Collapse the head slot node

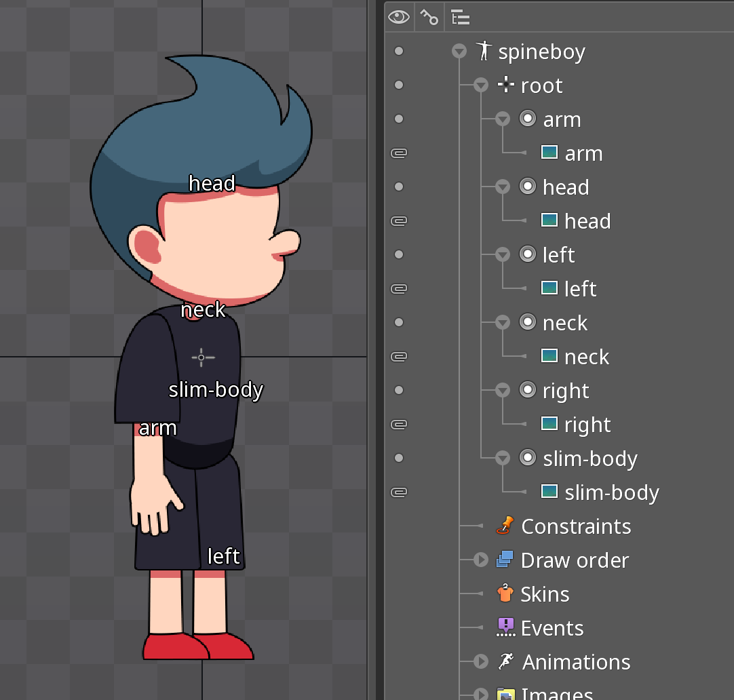(x=503, y=187)
